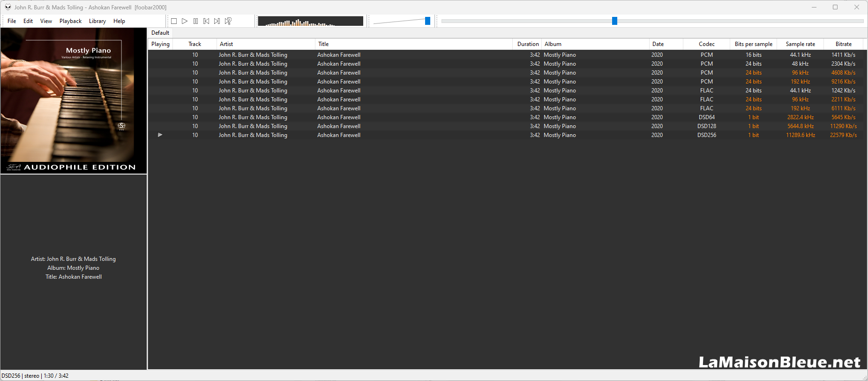Select the PCM 2304 Kb/s track row
868x381 pixels.
506,64
